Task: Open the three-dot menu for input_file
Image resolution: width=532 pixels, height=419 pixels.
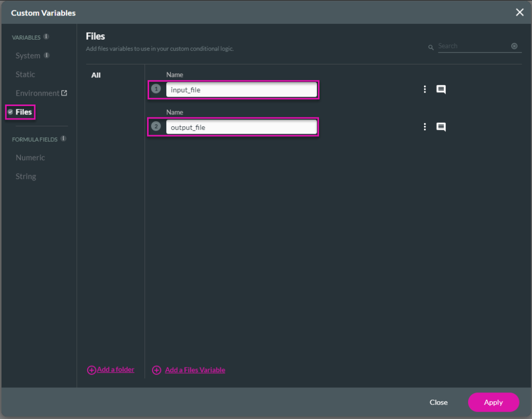Action: pos(424,89)
